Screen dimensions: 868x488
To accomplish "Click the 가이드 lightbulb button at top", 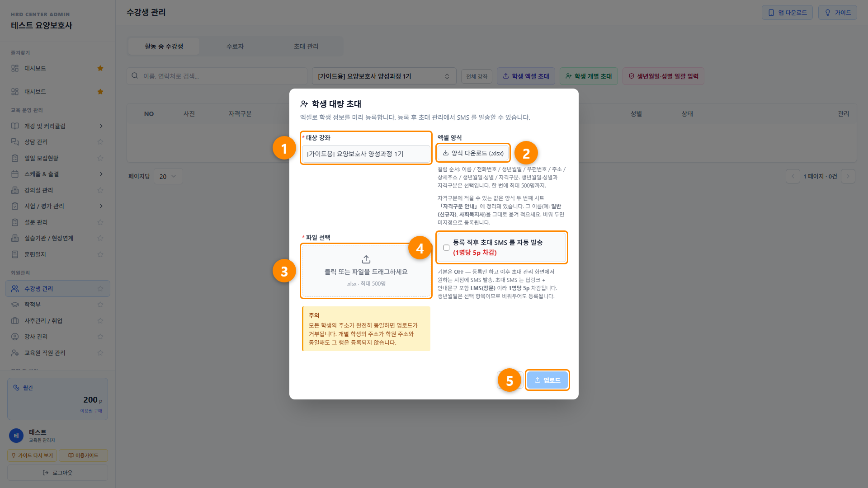I will 837,13.
